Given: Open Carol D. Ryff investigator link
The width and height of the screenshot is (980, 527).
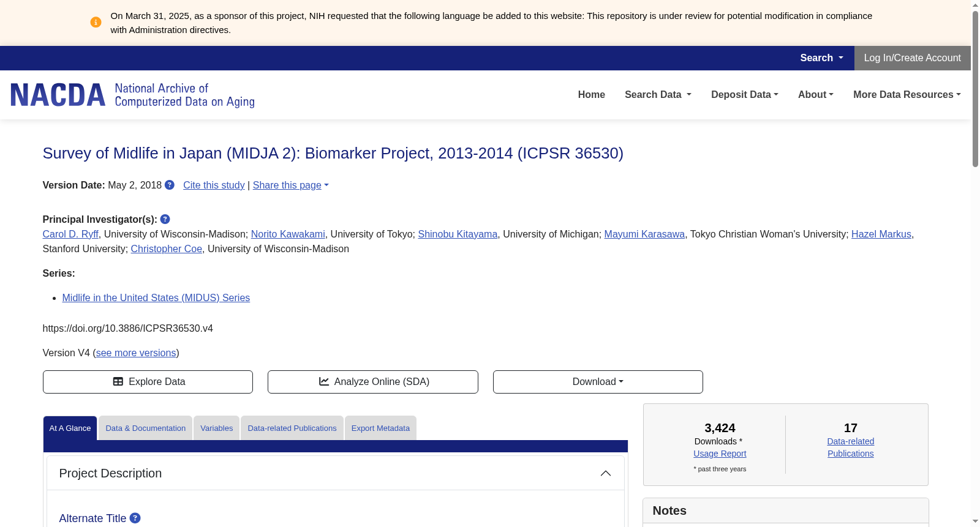Looking at the screenshot, I should (x=70, y=234).
